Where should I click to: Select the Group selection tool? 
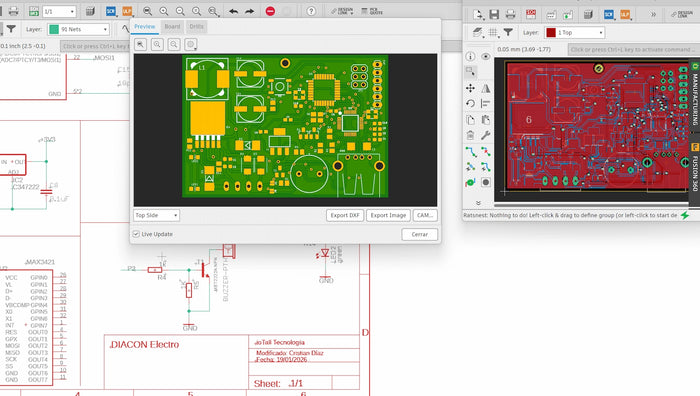coord(470,71)
